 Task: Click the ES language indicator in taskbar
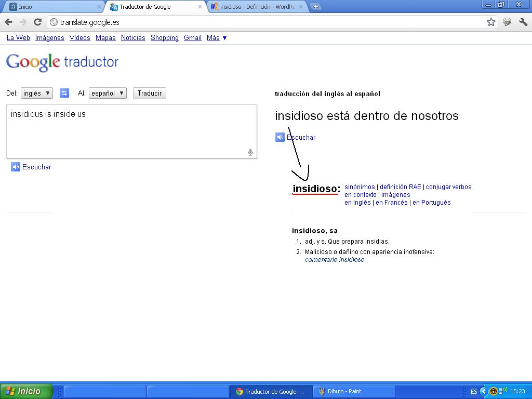pos(474,392)
